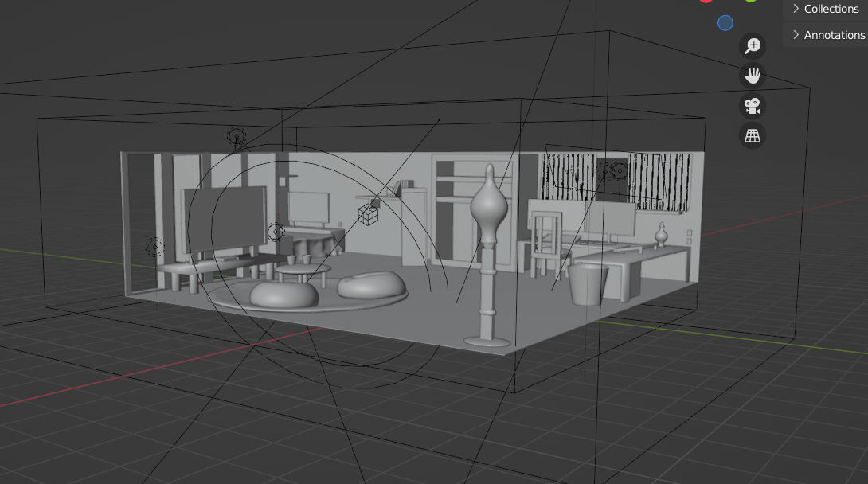Select the light gizmo beside the large TV
Viewport: 868px width, 484px height.
pos(275,232)
